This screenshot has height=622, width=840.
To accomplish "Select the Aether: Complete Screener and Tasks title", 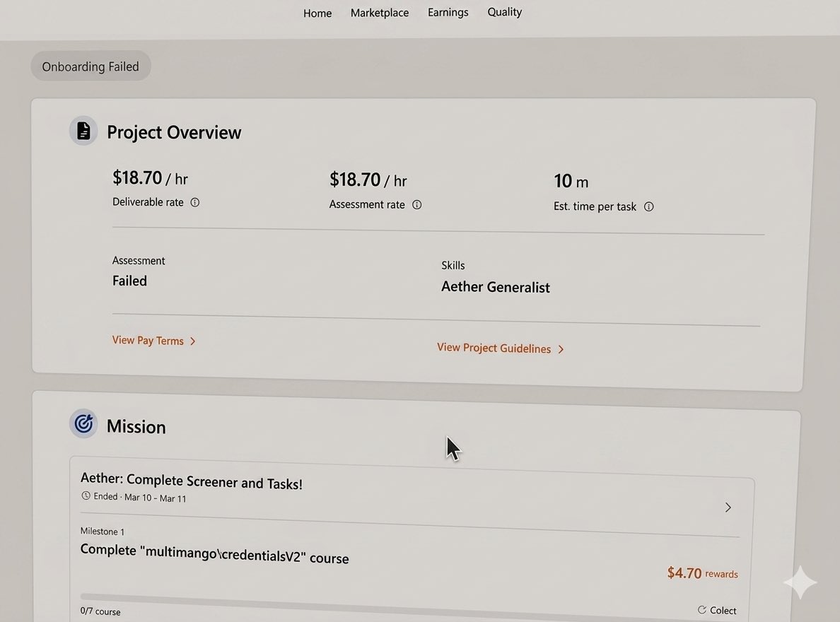I will coord(191,481).
